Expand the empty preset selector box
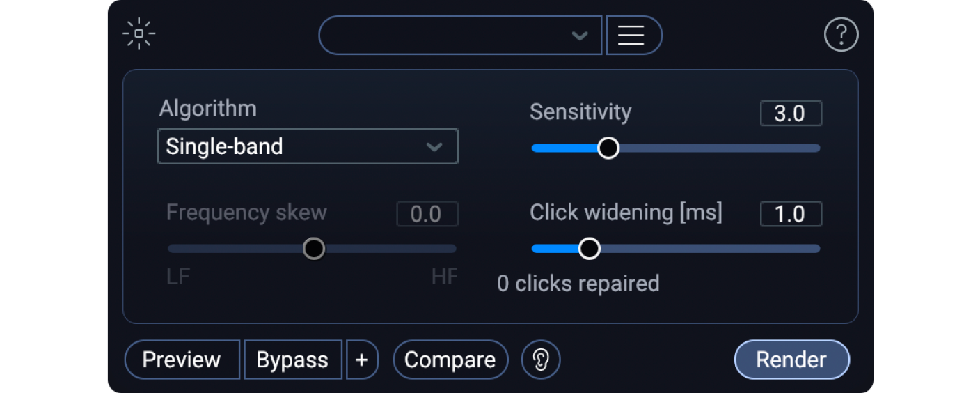The height and width of the screenshot is (393, 980). (x=445, y=35)
